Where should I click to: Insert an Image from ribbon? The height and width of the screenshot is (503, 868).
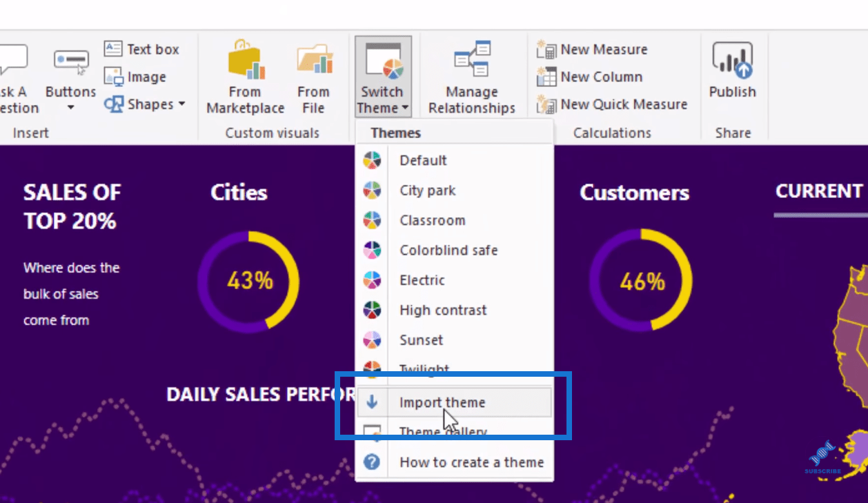(x=136, y=77)
